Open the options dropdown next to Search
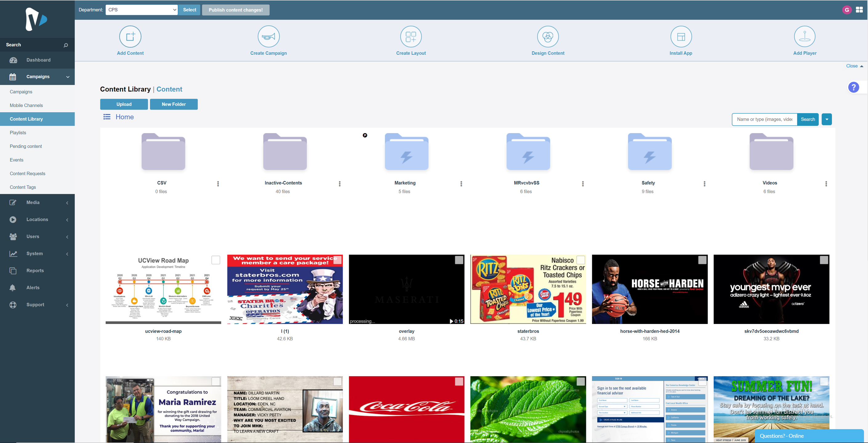Image resolution: width=868 pixels, height=443 pixels. [x=826, y=119]
